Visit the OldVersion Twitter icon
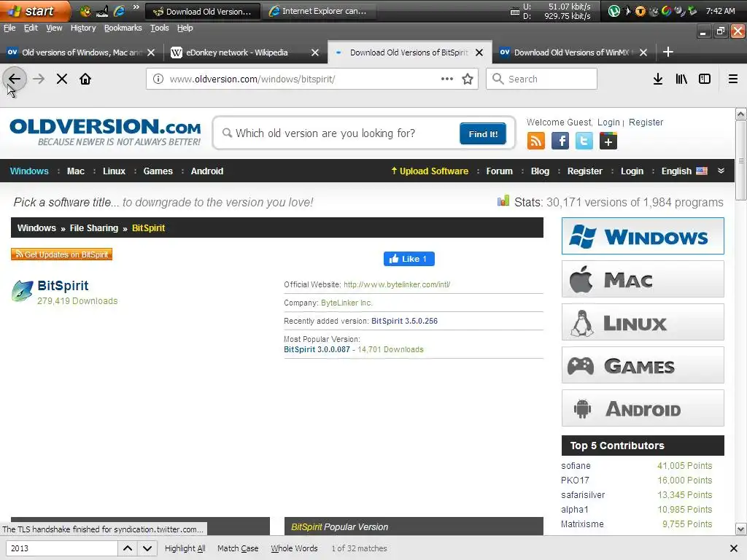 coord(584,141)
